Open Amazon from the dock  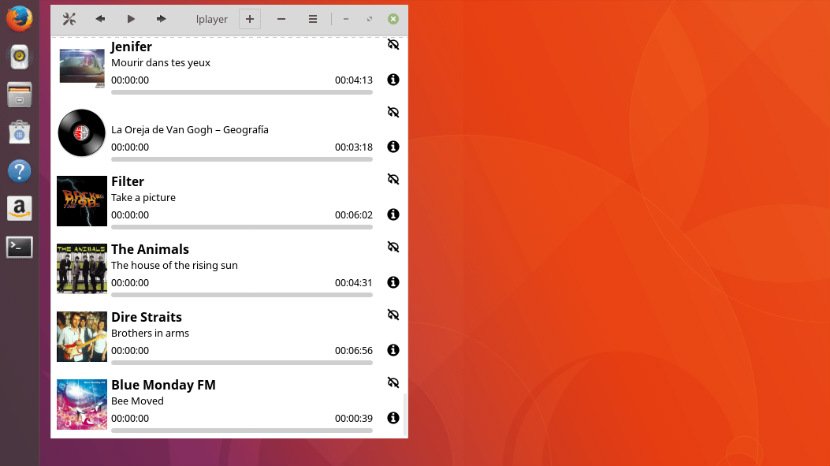click(x=20, y=209)
